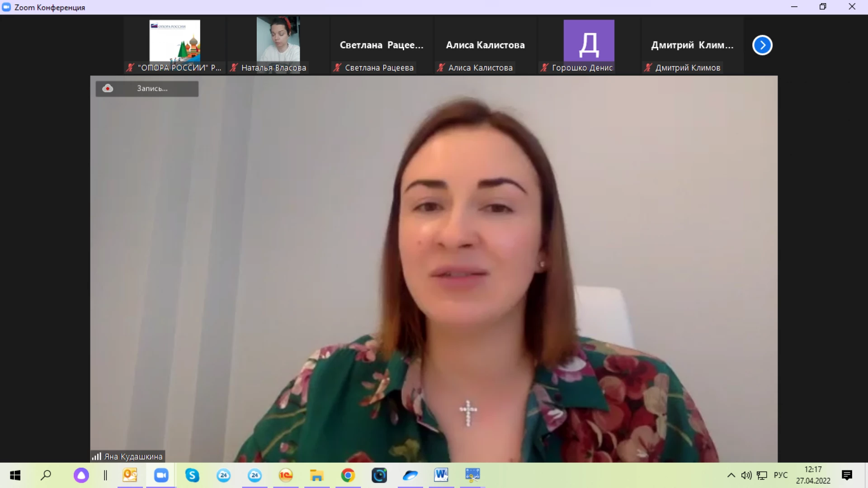Open the "Запись..." recording indicator
Screen dimensions: 868x488
coord(147,89)
